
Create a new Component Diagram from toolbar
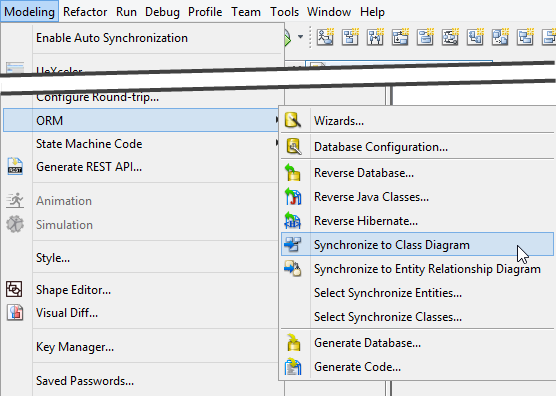(x=475, y=36)
